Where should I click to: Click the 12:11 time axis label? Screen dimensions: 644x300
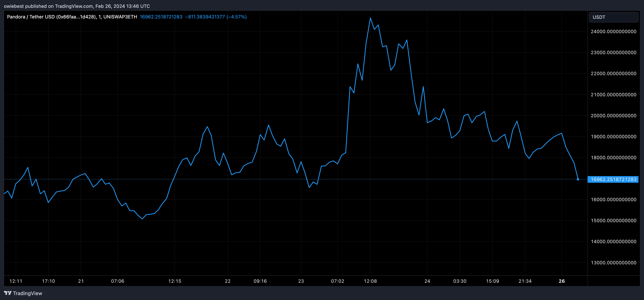[16, 281]
